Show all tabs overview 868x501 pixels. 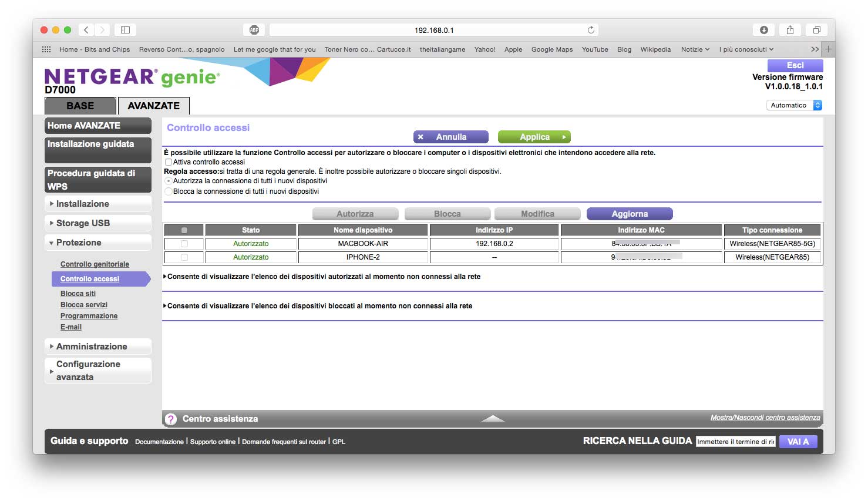[816, 30]
